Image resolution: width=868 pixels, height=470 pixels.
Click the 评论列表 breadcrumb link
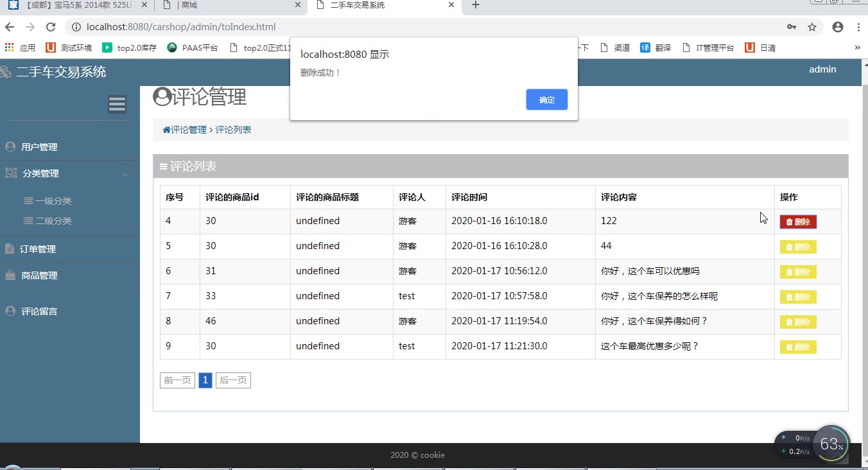click(233, 130)
